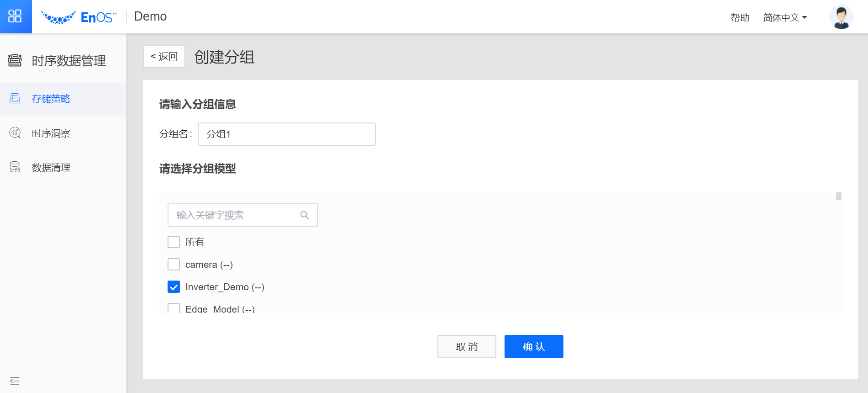The width and height of the screenshot is (868, 393).
Task: Collapse the sidebar using bottom icon
Action: pyautogui.click(x=15, y=381)
